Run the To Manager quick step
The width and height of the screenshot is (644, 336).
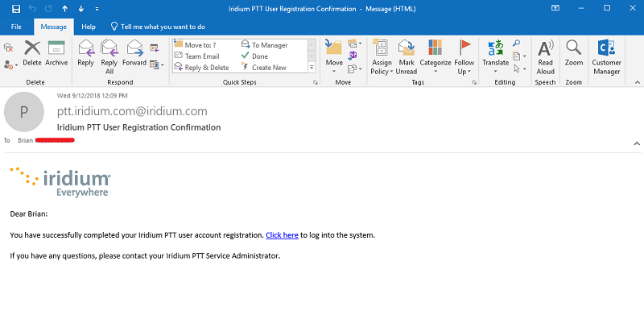point(265,44)
